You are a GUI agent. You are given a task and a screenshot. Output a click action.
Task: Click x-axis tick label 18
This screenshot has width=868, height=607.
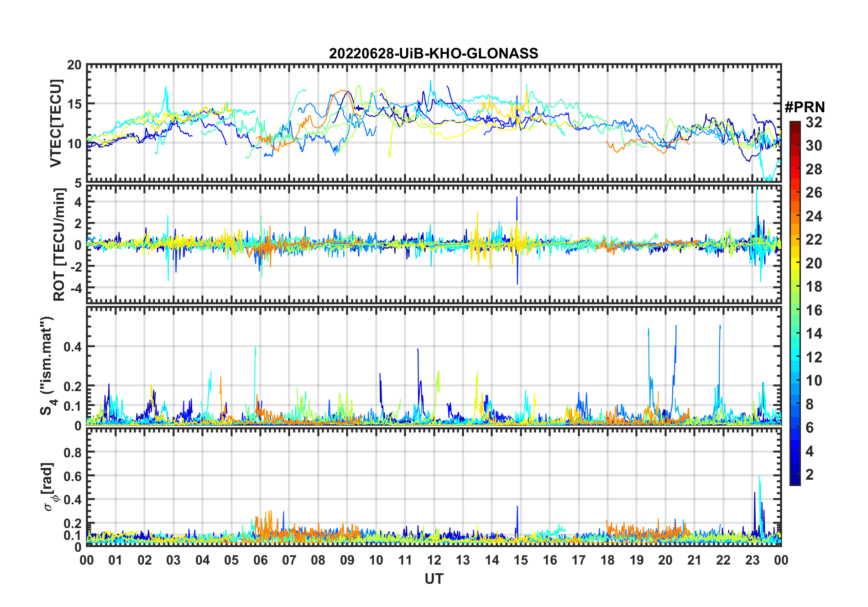pos(607,560)
